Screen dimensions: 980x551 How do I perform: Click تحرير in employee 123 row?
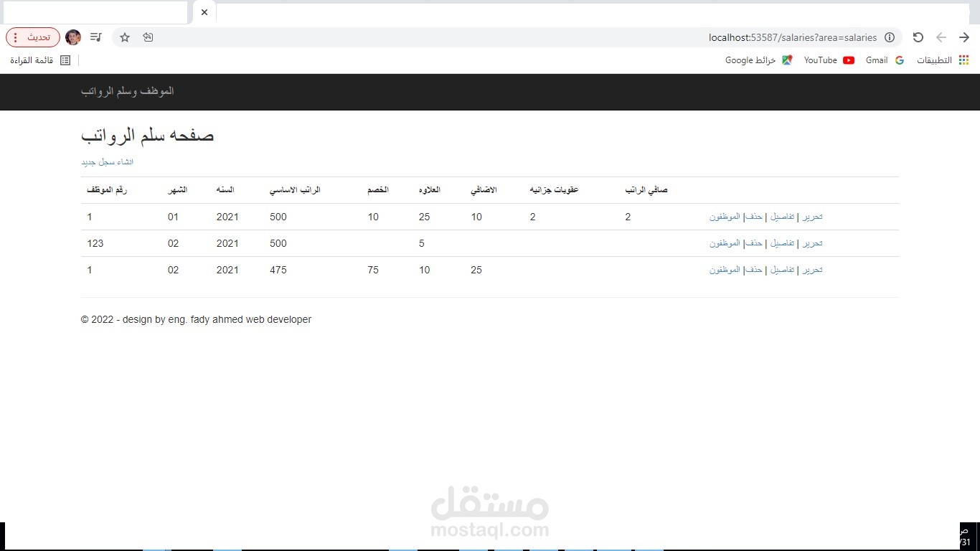[x=811, y=243]
